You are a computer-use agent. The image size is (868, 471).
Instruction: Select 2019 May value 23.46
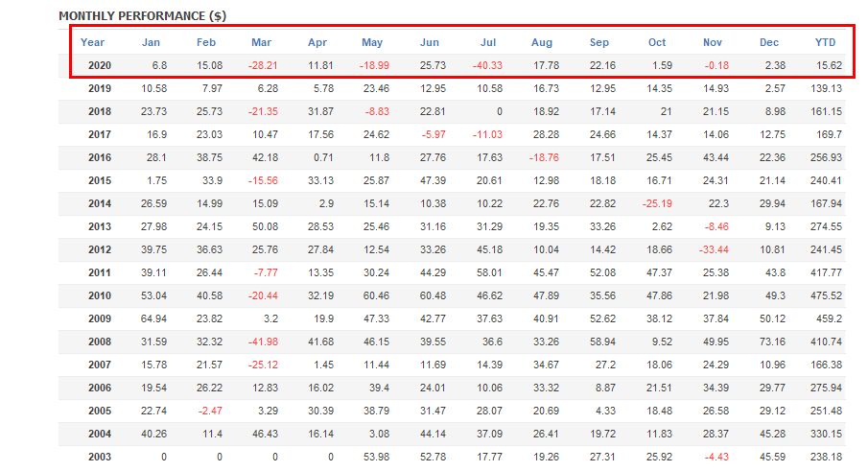click(376, 88)
